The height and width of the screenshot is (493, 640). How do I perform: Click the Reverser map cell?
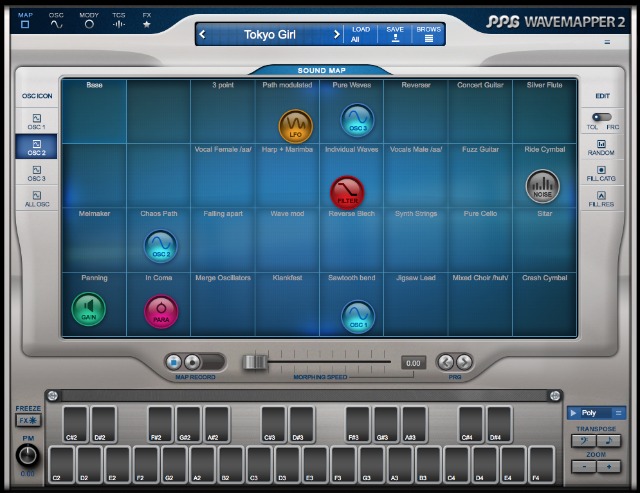[x=416, y=111]
